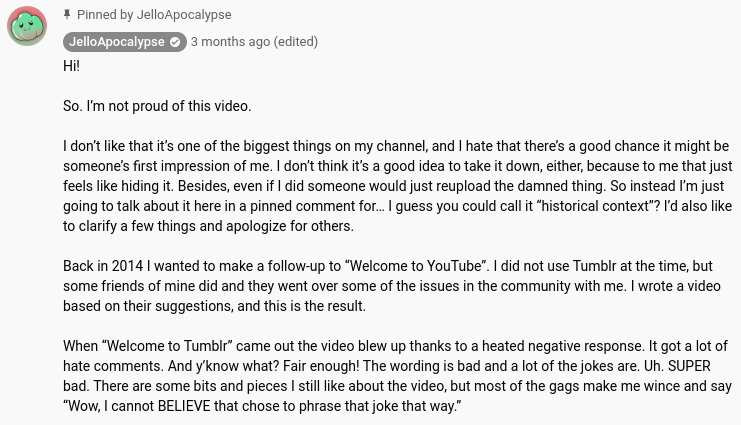Image resolution: width=741 pixels, height=425 pixels.
Task: Open the JelloApocalypse channel name badge
Action: pos(117,42)
